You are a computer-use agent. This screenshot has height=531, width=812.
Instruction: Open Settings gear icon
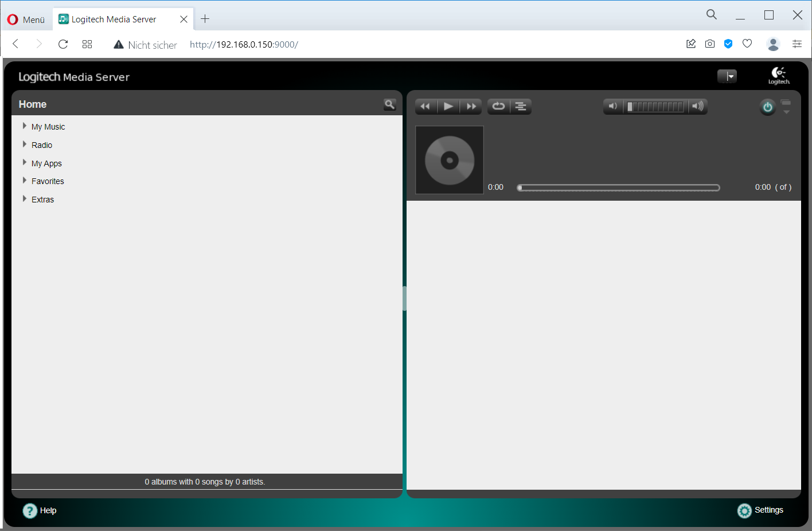click(x=744, y=510)
